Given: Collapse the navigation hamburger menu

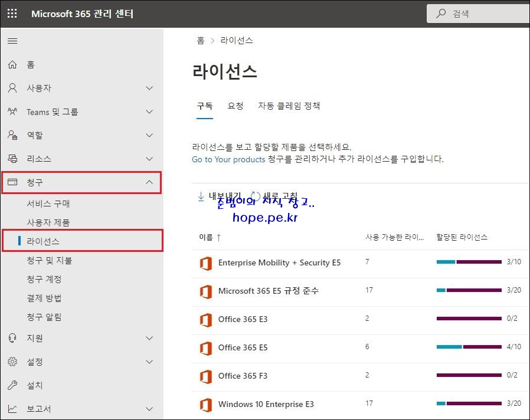Looking at the screenshot, I should [x=12, y=41].
